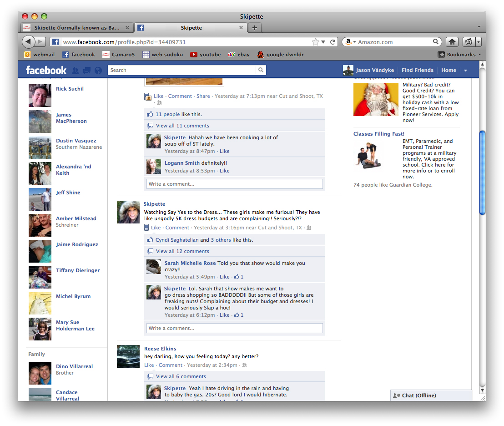Like Logann Smith's comment
The width and height of the screenshot is (504, 426).
225,171
